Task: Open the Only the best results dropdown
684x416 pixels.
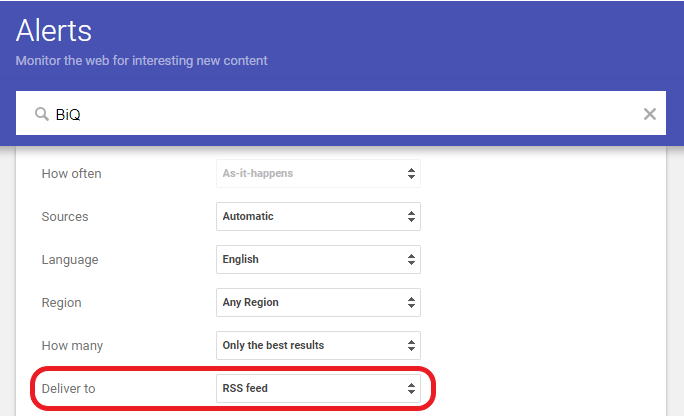Action: [x=318, y=345]
